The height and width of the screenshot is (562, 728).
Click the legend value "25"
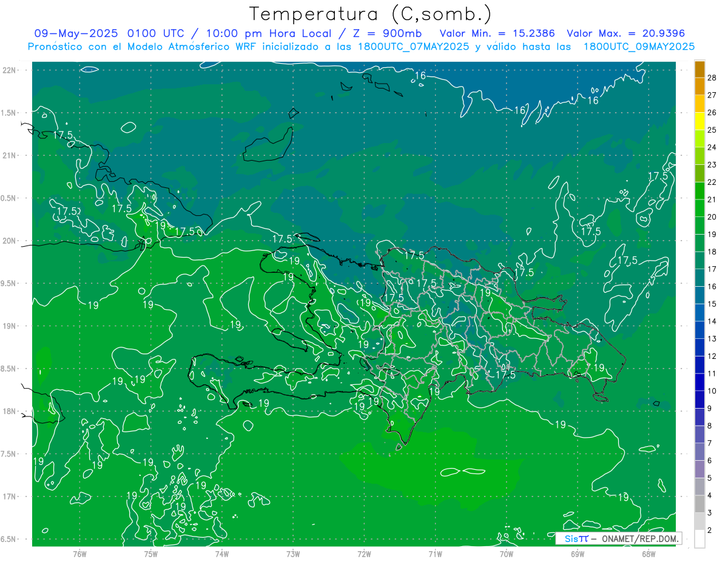click(x=712, y=130)
